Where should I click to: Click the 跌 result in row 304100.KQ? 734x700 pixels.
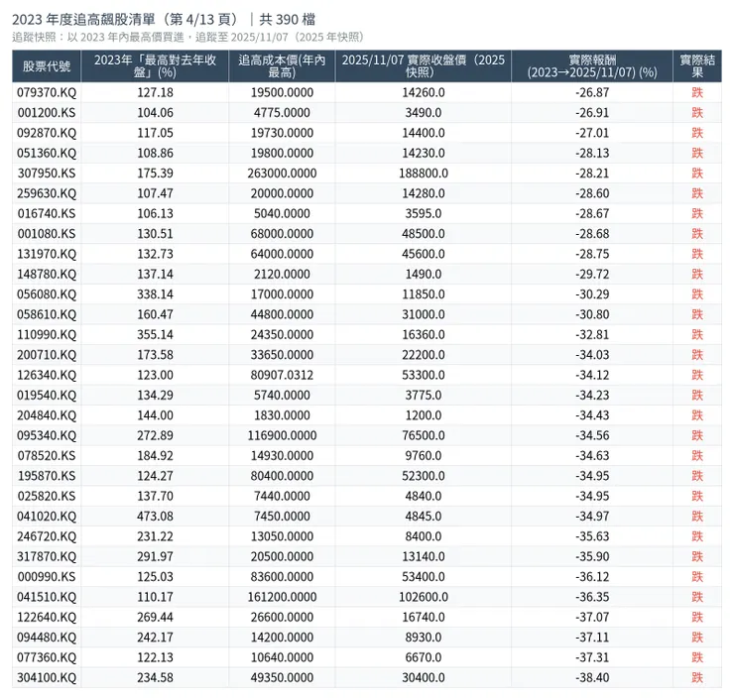pyautogui.click(x=697, y=677)
